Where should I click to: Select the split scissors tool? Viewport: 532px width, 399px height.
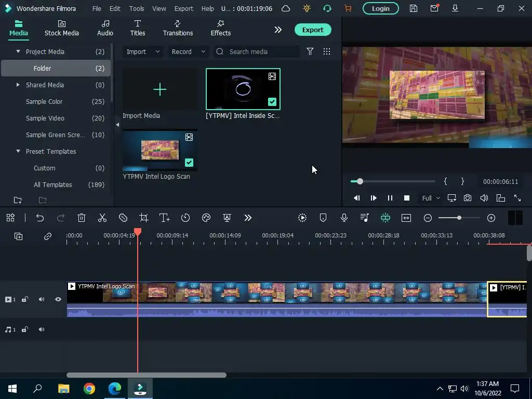102,218
